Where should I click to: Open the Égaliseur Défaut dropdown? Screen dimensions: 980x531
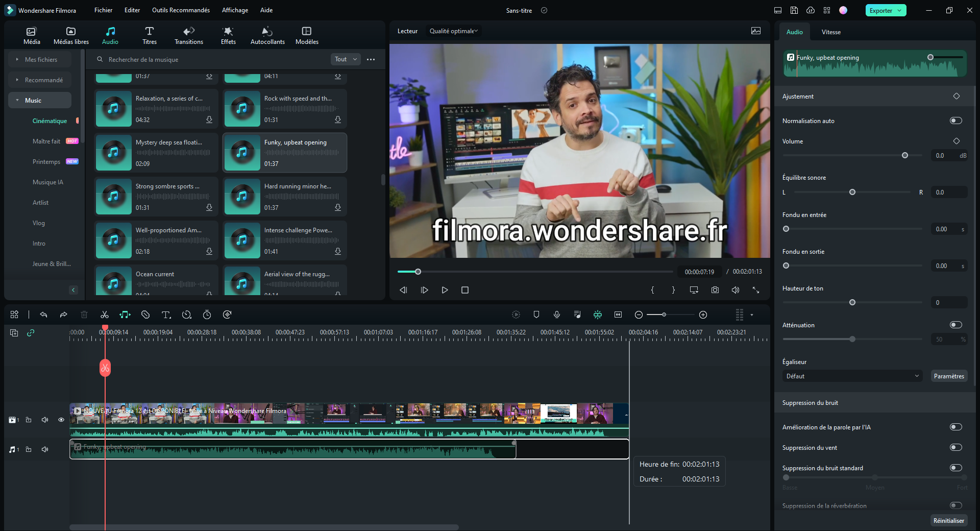852,376
